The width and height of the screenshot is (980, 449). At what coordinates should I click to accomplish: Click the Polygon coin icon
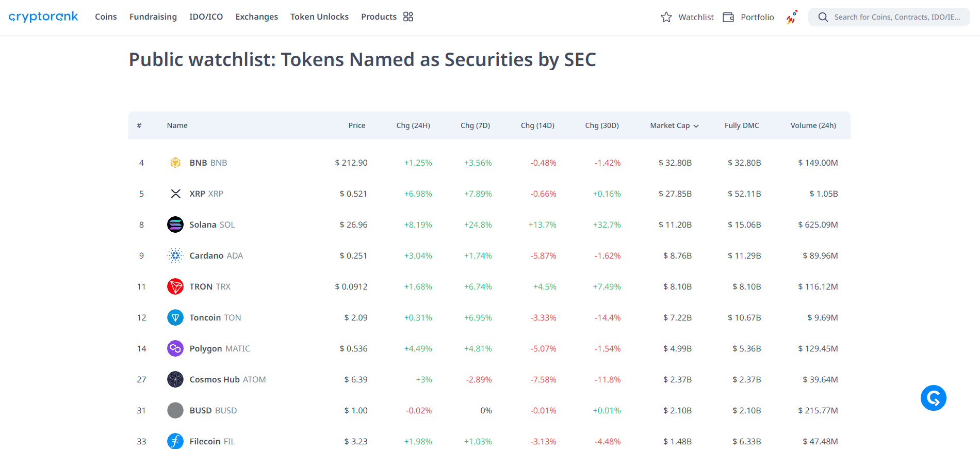point(175,348)
